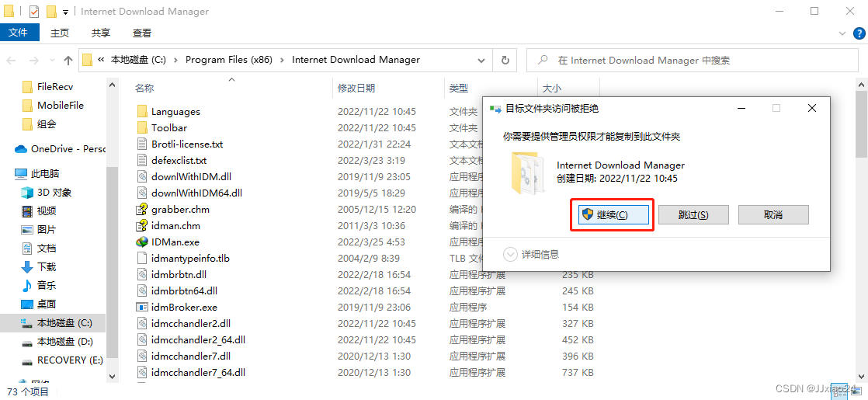Select the idmbrbtn.dll file icon
868x400 pixels.
(142, 274)
